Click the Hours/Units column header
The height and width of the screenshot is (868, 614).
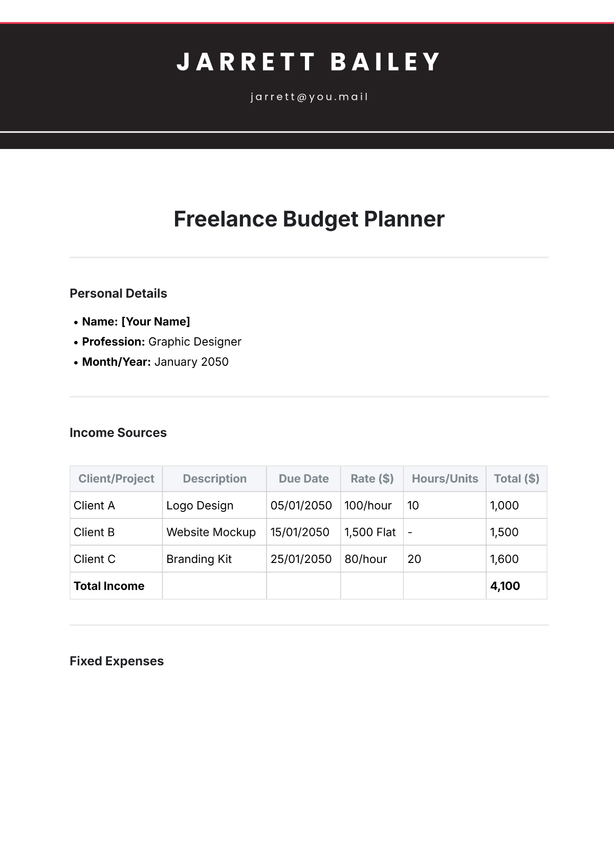(445, 479)
